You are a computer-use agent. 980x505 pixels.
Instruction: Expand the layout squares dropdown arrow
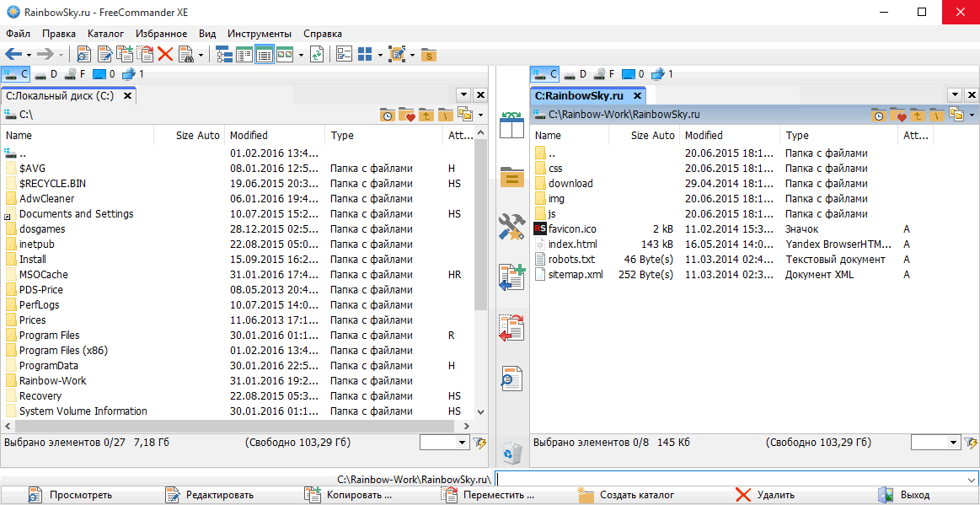pyautogui.click(x=379, y=55)
